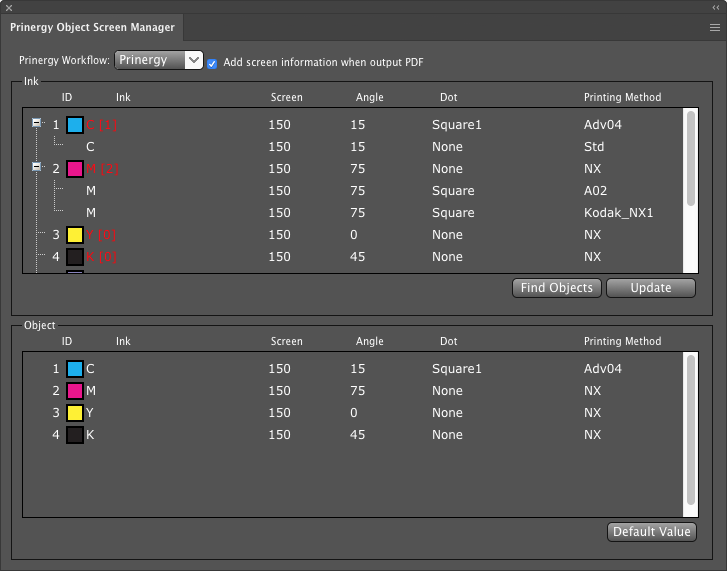Toggle 'Add screen information when output PDF'
This screenshot has height=571, width=727.
pyautogui.click(x=212, y=63)
